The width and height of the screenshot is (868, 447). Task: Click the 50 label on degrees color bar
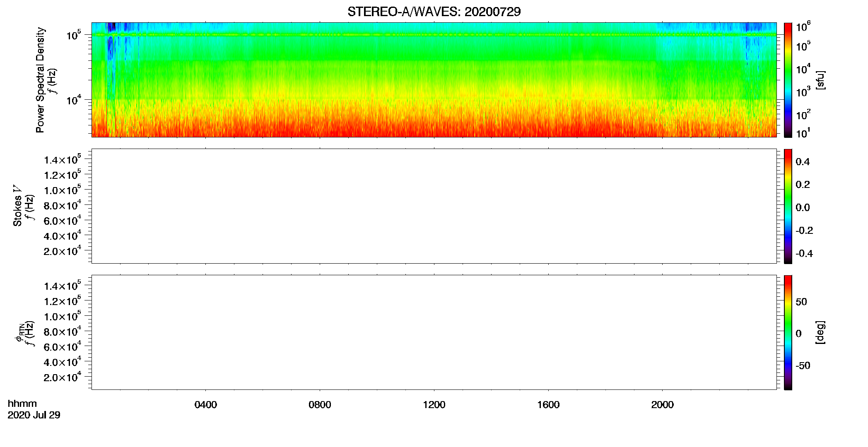(x=801, y=302)
